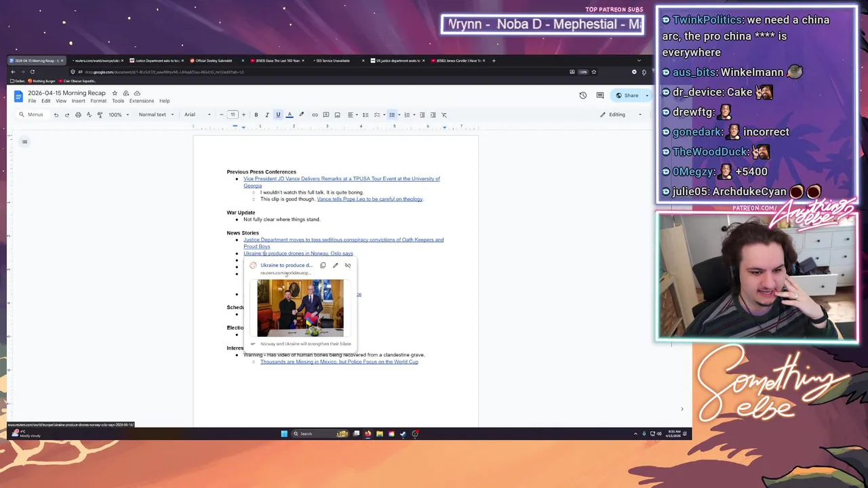Open the Insert menu

click(79, 101)
